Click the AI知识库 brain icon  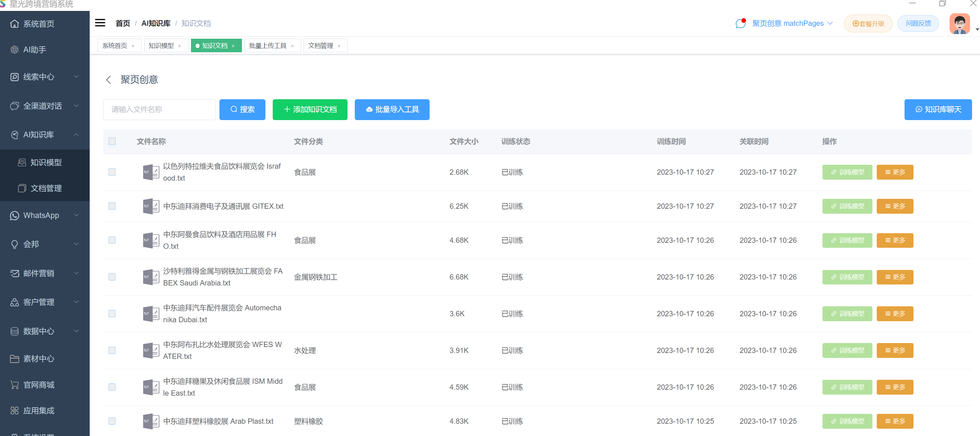pos(15,135)
